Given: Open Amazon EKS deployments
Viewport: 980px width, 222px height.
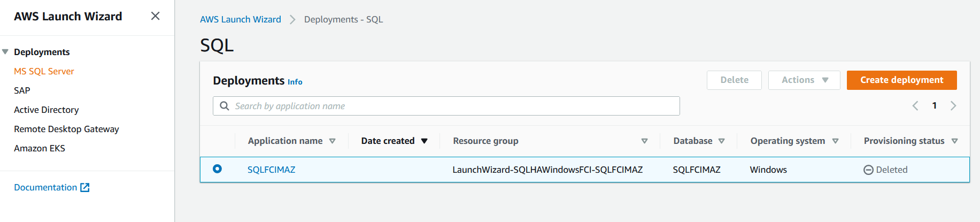Looking at the screenshot, I should [40, 148].
